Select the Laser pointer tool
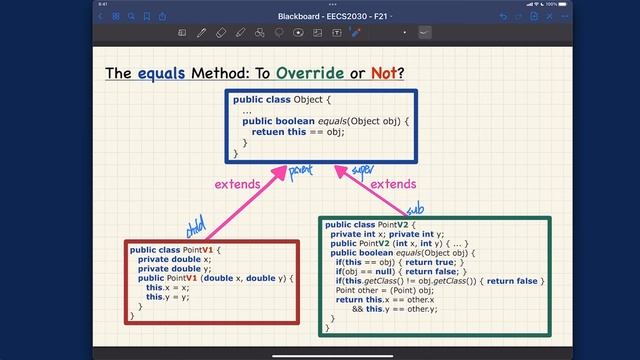The width and height of the screenshot is (640, 360). click(356, 33)
